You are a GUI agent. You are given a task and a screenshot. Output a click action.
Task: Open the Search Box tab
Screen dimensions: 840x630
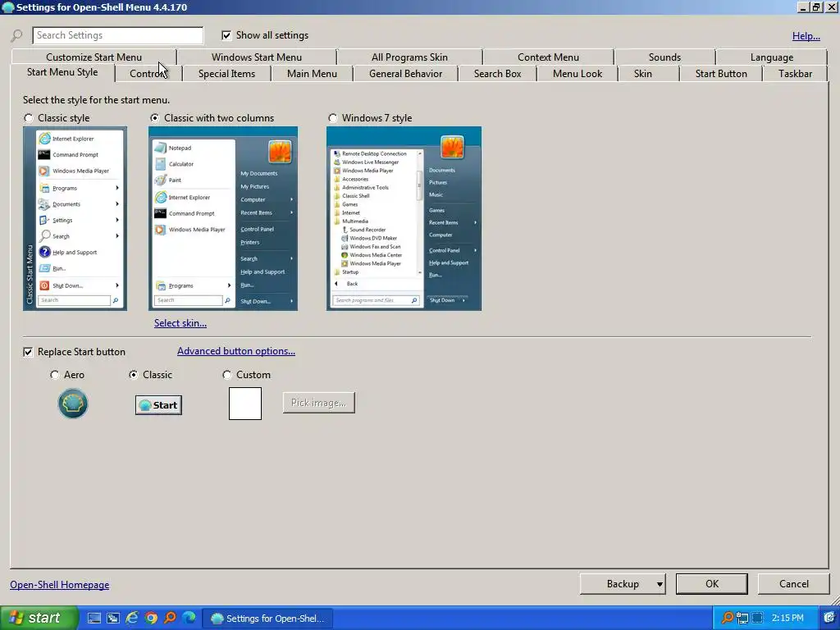(x=497, y=74)
